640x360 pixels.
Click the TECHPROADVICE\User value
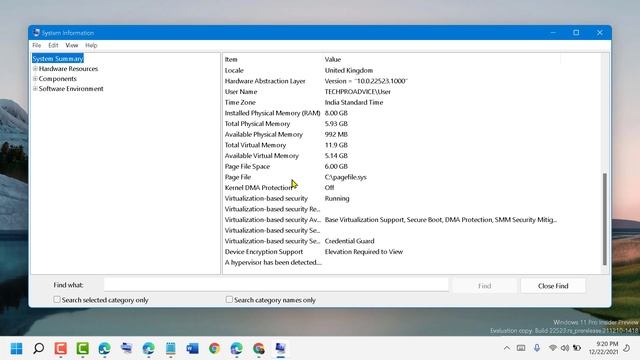pos(358,91)
